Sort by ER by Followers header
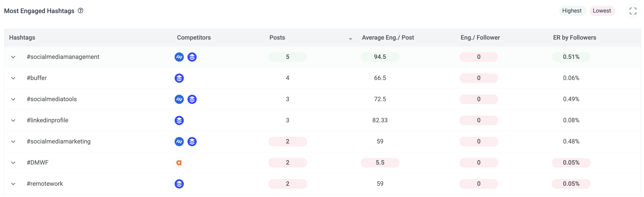The image size is (644, 197). point(575,38)
